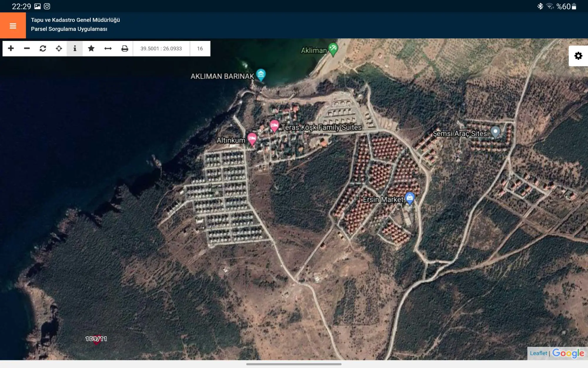Click the zoom level value 16
The image size is (588, 368).
pos(200,49)
